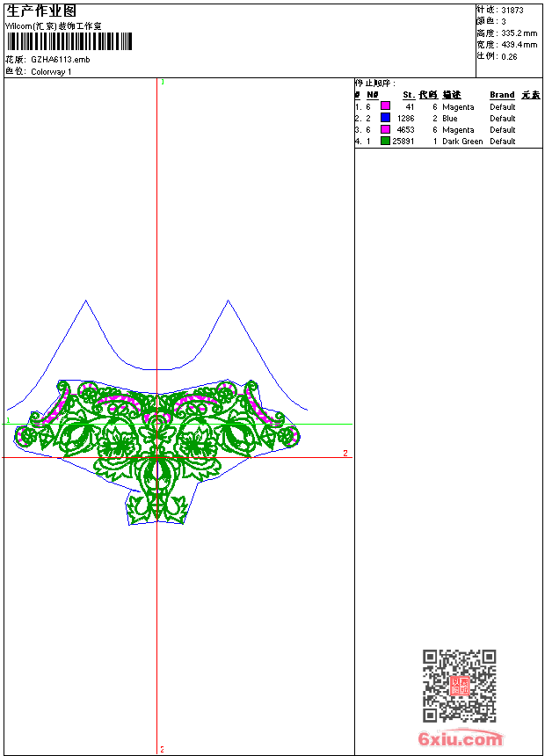
Task: Click the QR code image
Action: (x=459, y=686)
